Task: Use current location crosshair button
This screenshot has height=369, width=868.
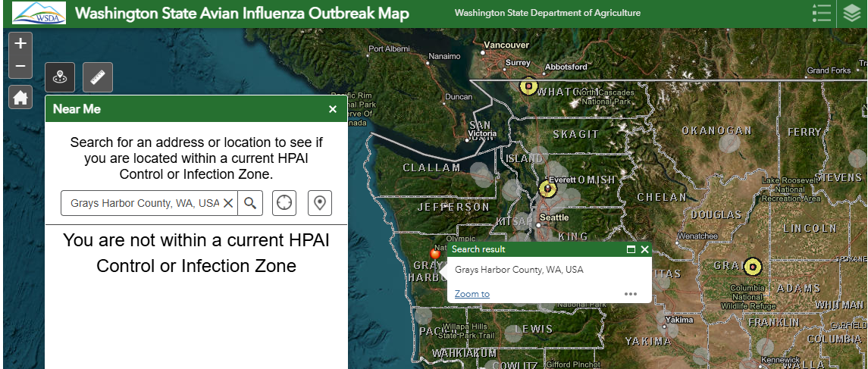Action: click(284, 203)
